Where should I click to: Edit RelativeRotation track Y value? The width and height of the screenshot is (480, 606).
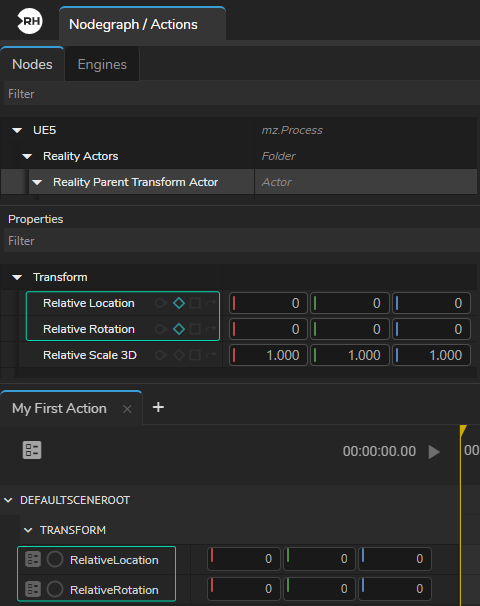pos(319,589)
